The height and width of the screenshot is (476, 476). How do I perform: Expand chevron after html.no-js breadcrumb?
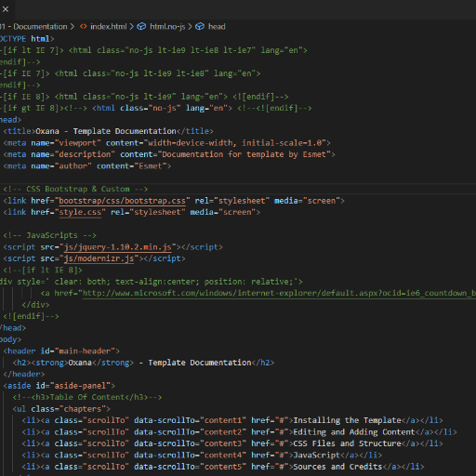point(190,27)
